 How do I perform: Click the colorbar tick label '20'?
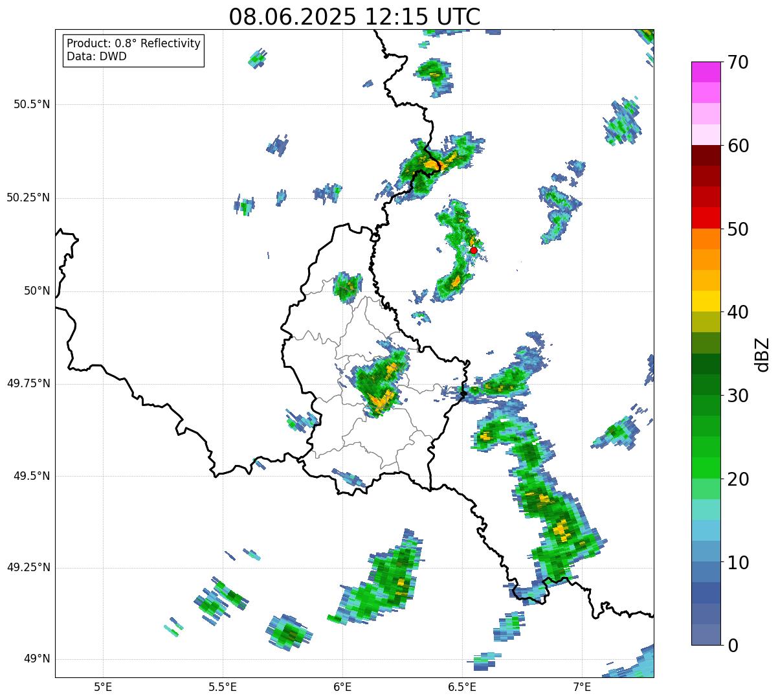pos(738,479)
